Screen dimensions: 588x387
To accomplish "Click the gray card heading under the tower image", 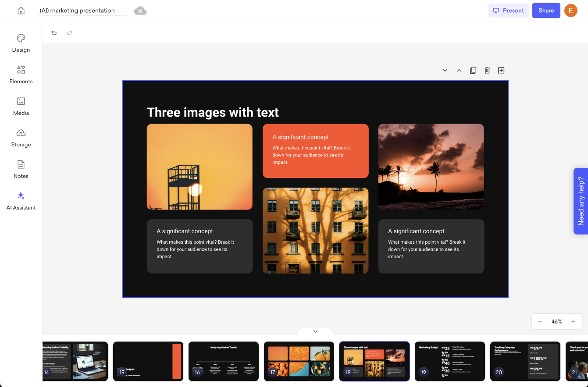I will 185,231.
